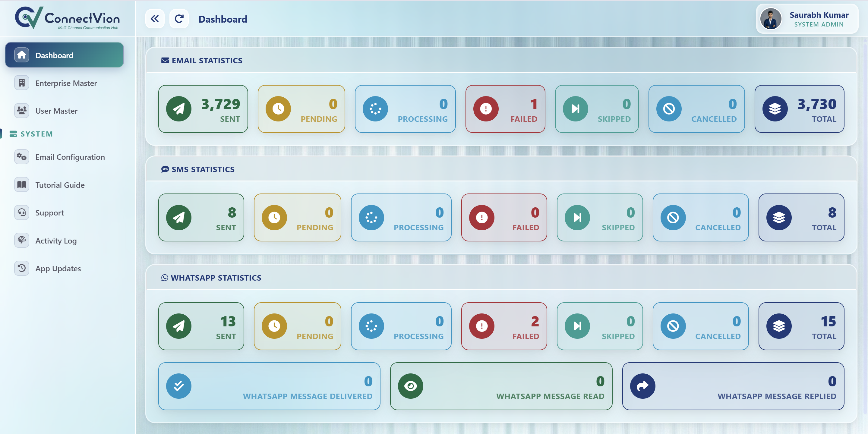Click WhatsApp Message Replied card
The width and height of the screenshot is (868, 434).
(x=733, y=386)
